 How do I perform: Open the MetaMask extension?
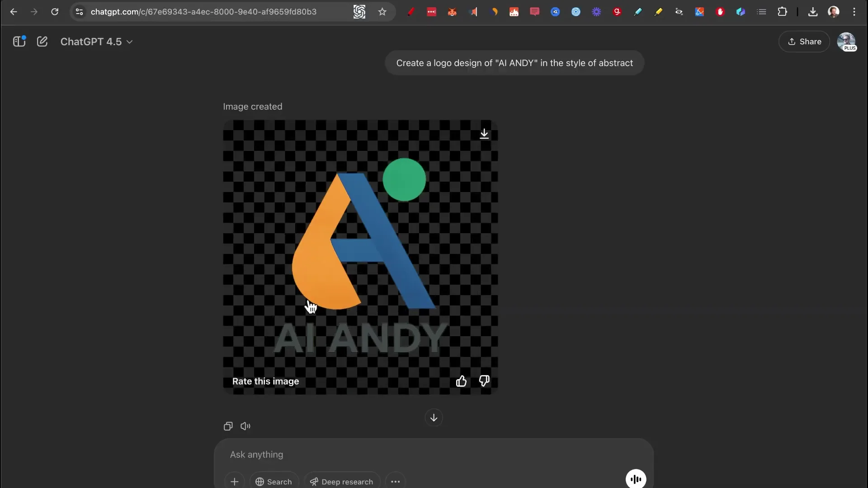click(x=452, y=12)
